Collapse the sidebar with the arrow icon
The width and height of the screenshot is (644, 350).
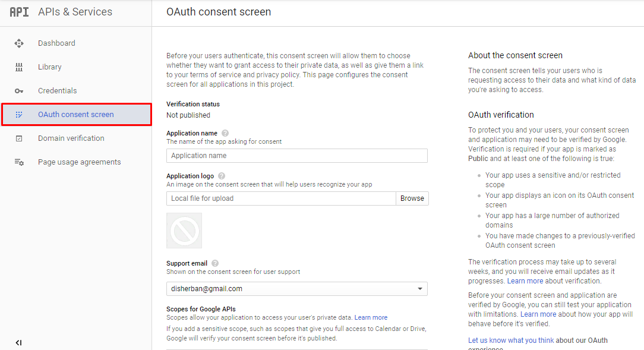pyautogui.click(x=18, y=343)
